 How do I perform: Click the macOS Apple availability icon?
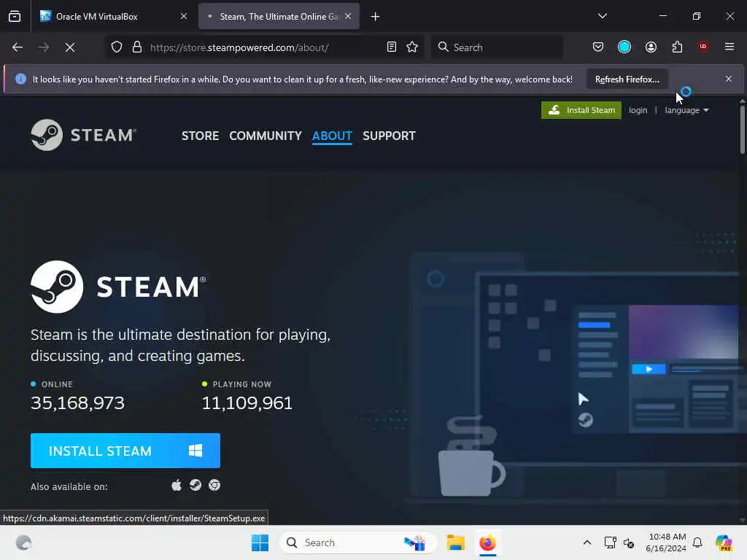click(x=177, y=485)
